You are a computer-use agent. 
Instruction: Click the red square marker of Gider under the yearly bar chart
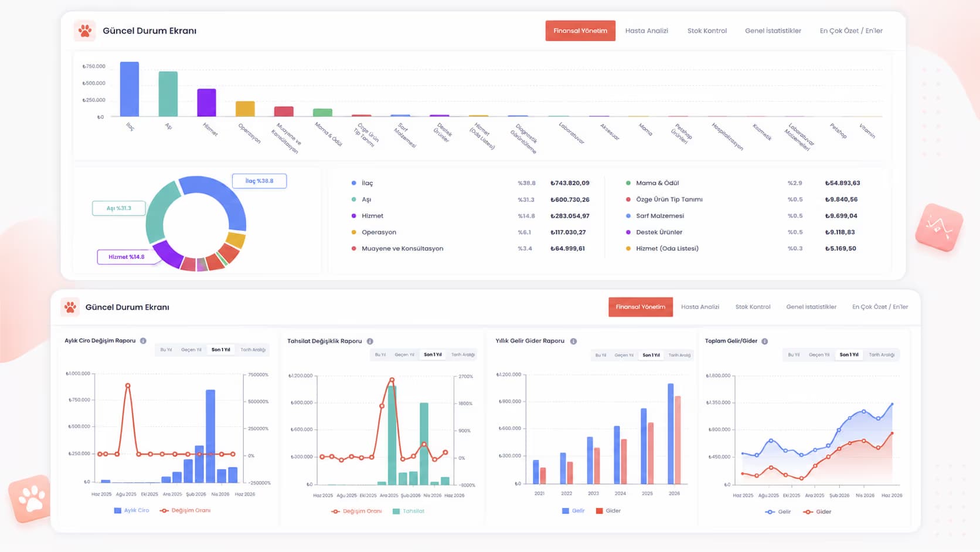[x=600, y=511]
